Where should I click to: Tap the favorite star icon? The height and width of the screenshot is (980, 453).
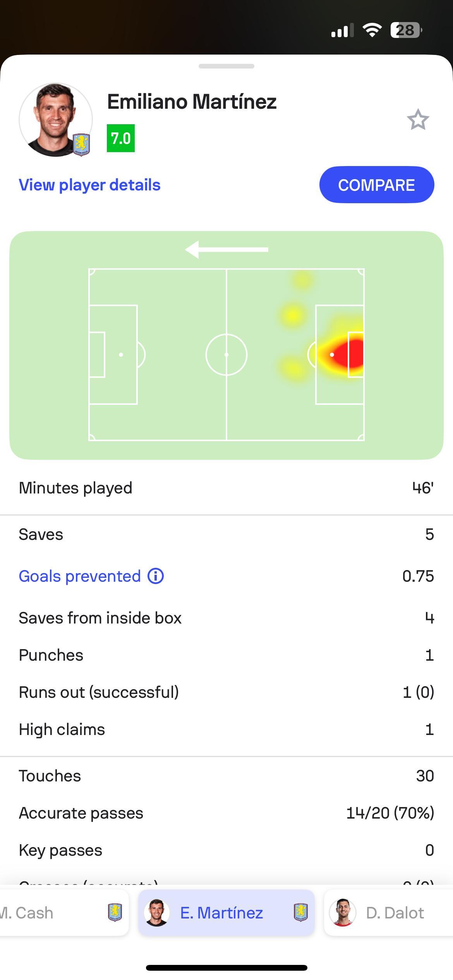[x=418, y=120]
